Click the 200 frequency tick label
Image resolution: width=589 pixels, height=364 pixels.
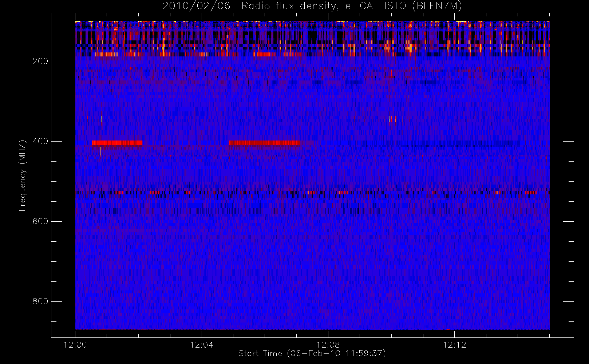click(40, 61)
